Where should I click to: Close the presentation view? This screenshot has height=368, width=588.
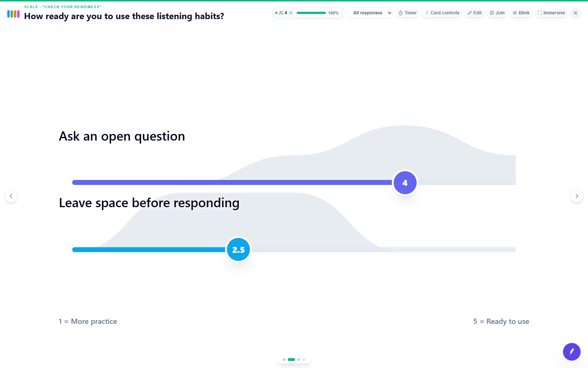point(576,13)
